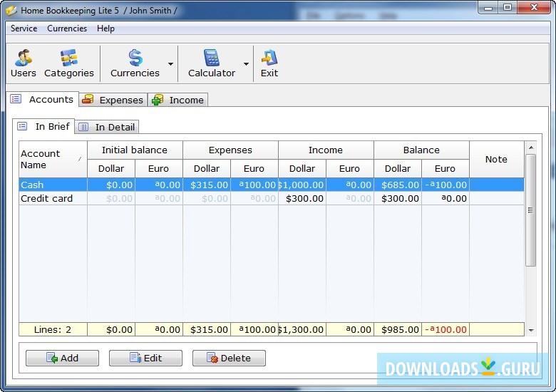
Task: Click Credit card income value $300.00
Action: (305, 198)
